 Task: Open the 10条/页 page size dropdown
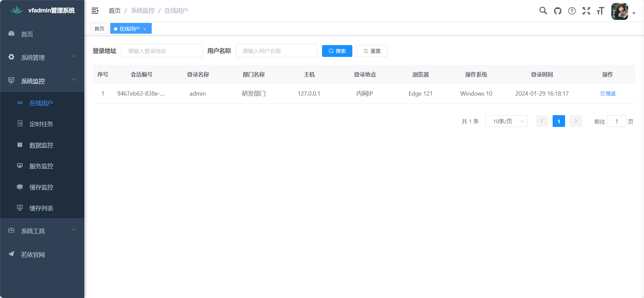click(506, 121)
